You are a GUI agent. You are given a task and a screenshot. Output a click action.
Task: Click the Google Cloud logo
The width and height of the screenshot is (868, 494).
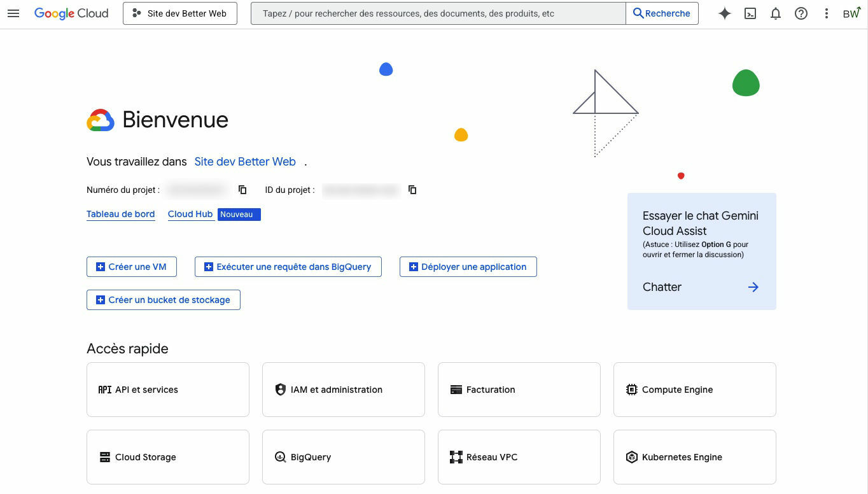pyautogui.click(x=71, y=13)
